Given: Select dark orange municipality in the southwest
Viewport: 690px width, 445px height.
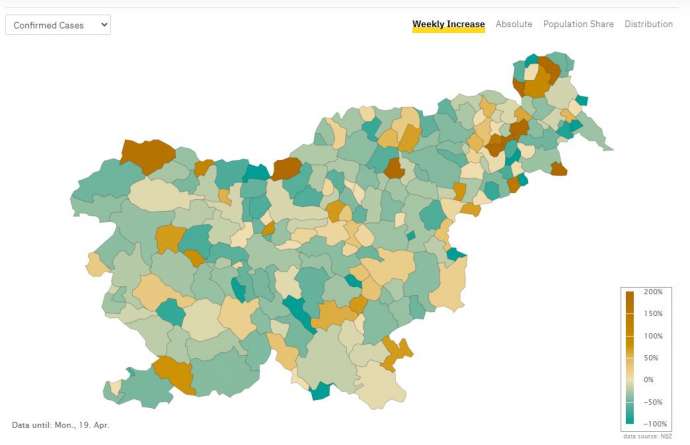Looking at the screenshot, I should coord(173,373).
